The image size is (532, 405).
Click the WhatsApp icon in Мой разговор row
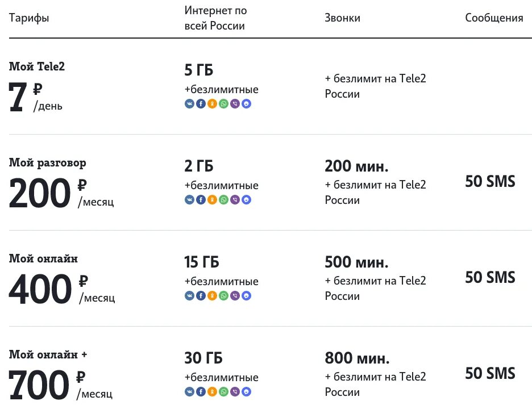pyautogui.click(x=223, y=200)
